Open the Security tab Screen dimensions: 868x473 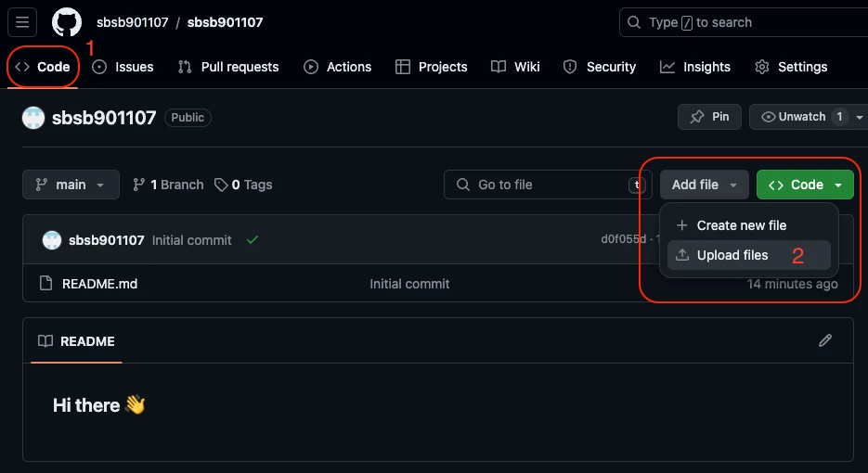[600, 67]
